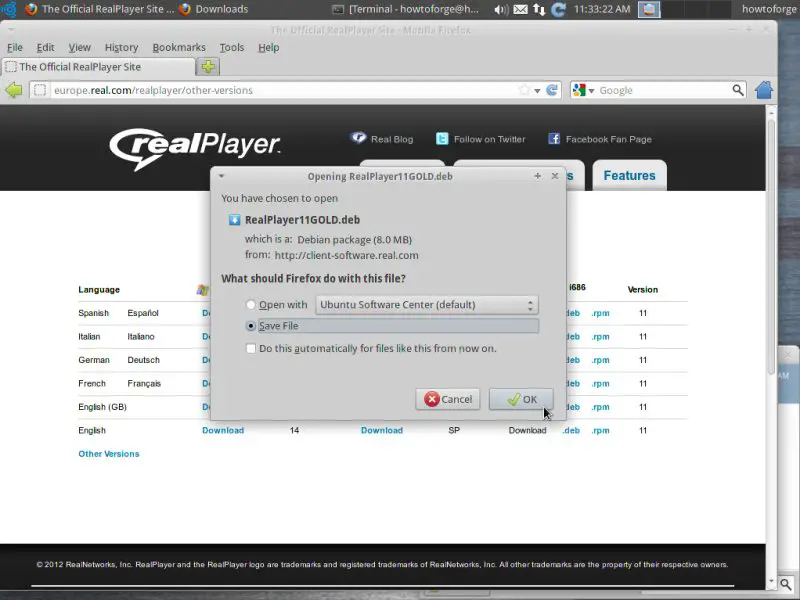Open the Edit menu
Image resolution: width=800 pixels, height=600 pixels.
pos(45,47)
